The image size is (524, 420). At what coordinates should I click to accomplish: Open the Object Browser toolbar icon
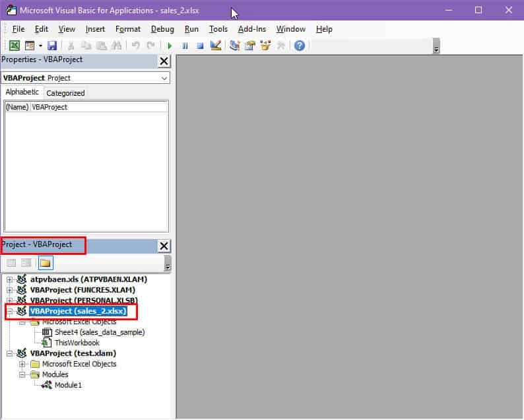265,46
